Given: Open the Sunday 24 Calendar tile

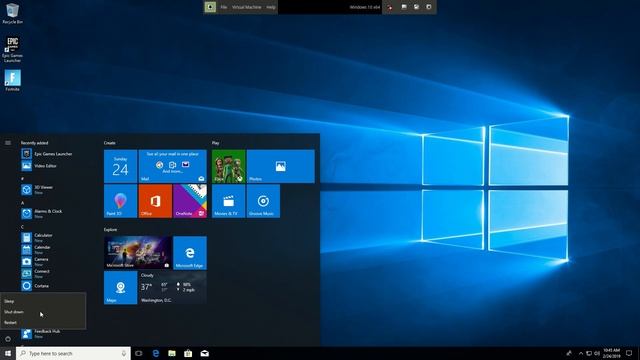Looking at the screenshot, I should 120,166.
